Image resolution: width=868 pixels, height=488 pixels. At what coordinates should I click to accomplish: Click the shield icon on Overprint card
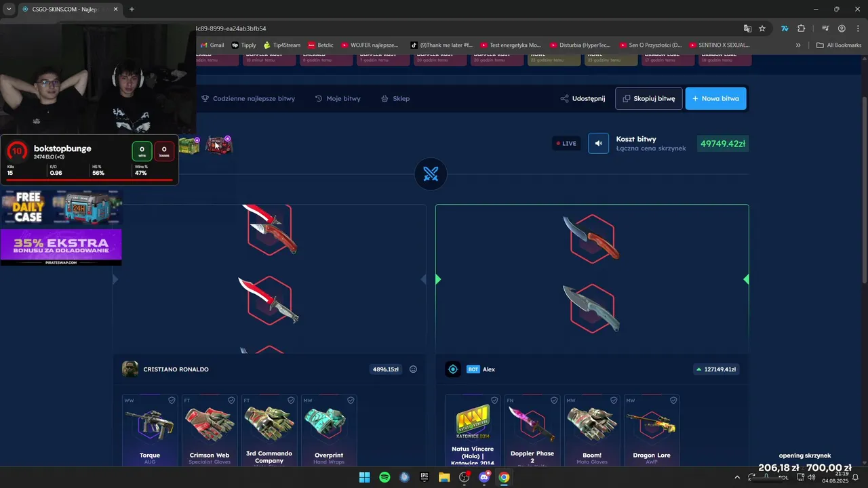(351, 401)
